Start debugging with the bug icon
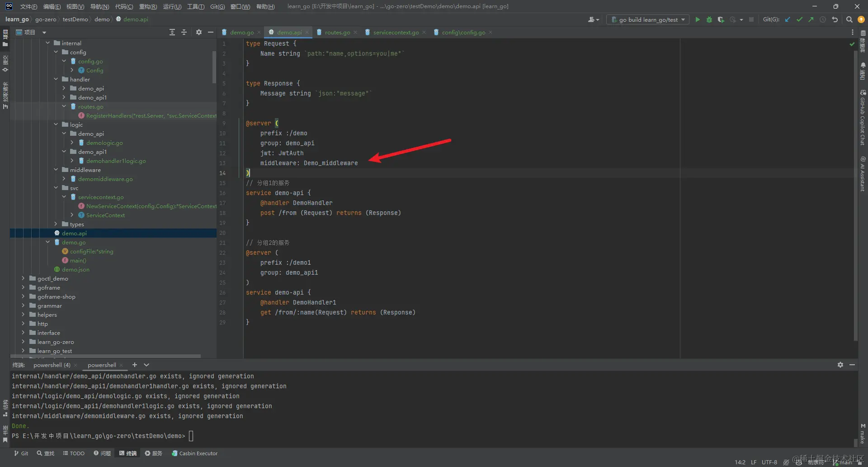The width and height of the screenshot is (868, 467). click(x=709, y=19)
